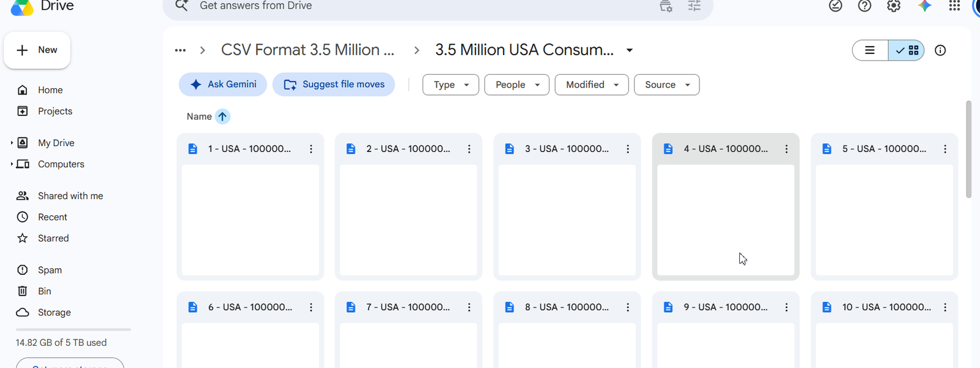Open the offline ready status icon
The width and height of the screenshot is (980, 368).
pos(835,6)
